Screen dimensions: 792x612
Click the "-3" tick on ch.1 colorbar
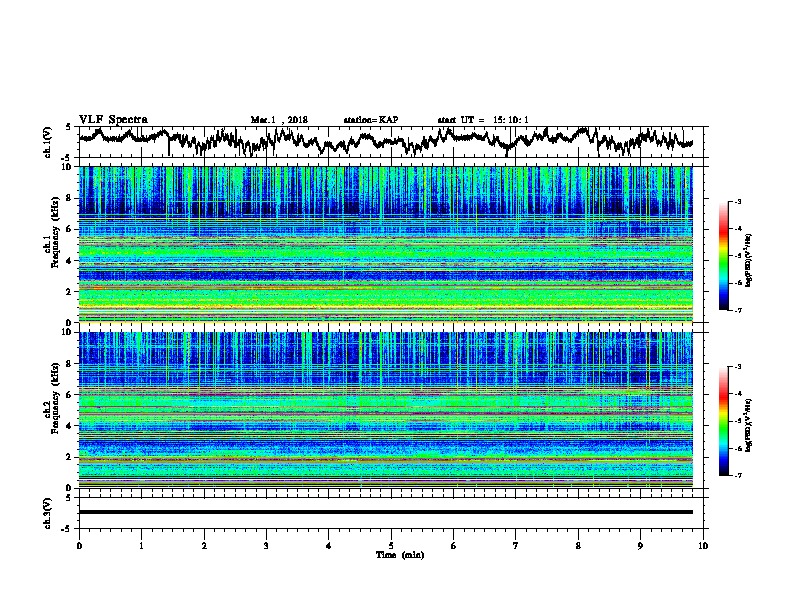click(x=737, y=201)
